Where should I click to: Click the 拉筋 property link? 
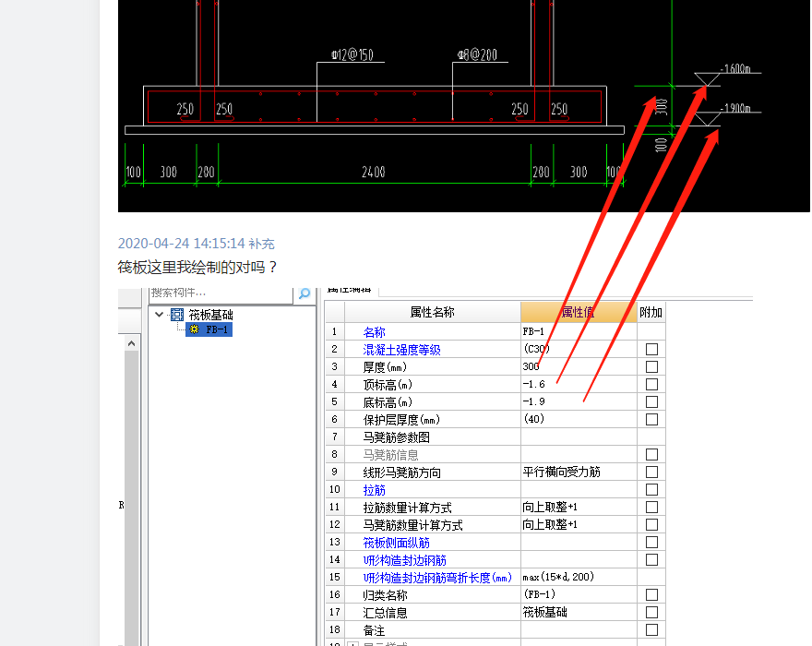(374, 490)
